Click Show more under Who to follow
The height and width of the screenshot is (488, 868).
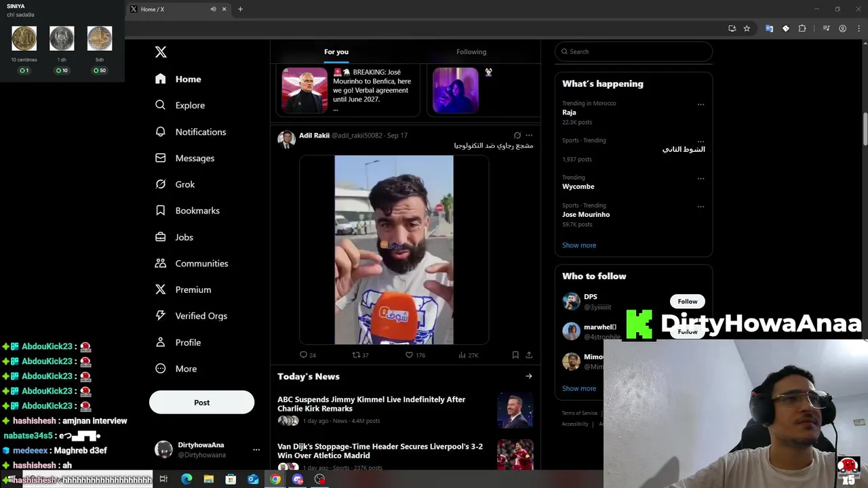point(579,388)
